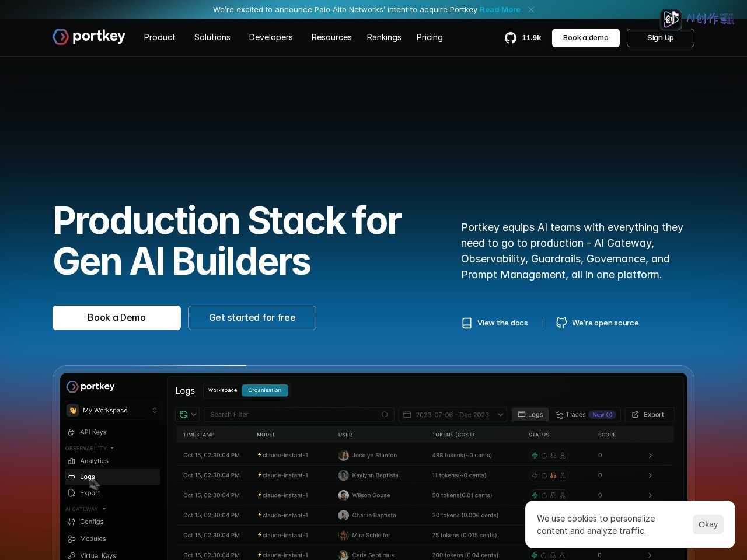Open the View the docs link
Viewport: 747px width, 560px height.
(495, 323)
